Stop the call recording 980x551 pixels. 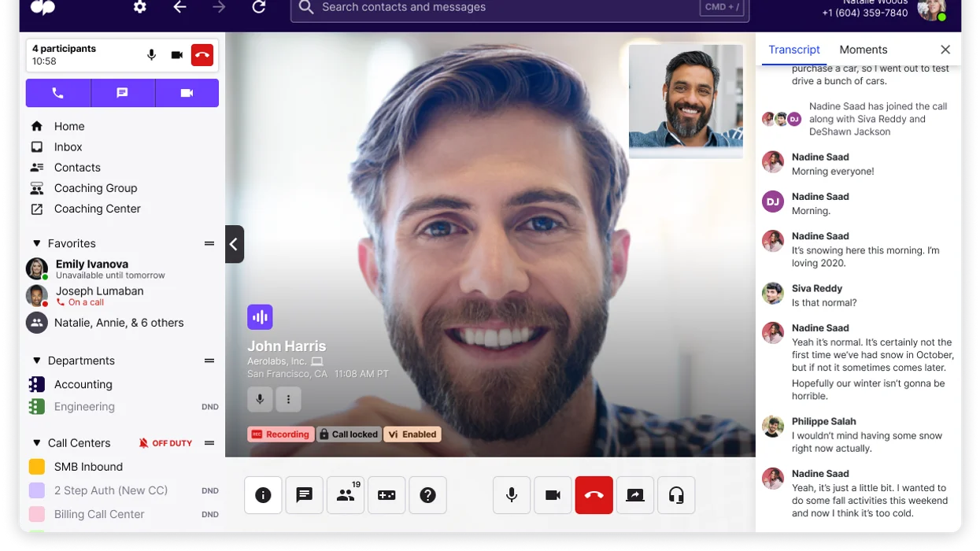(281, 434)
